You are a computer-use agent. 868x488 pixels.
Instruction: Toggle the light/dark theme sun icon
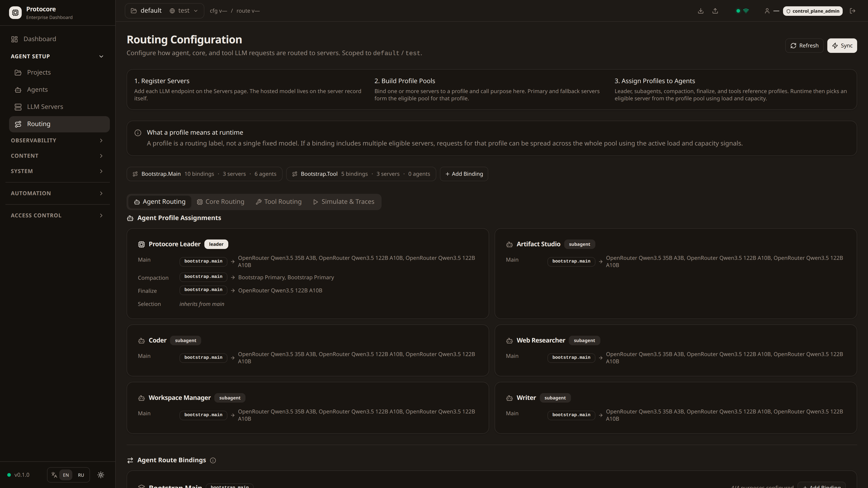click(101, 475)
